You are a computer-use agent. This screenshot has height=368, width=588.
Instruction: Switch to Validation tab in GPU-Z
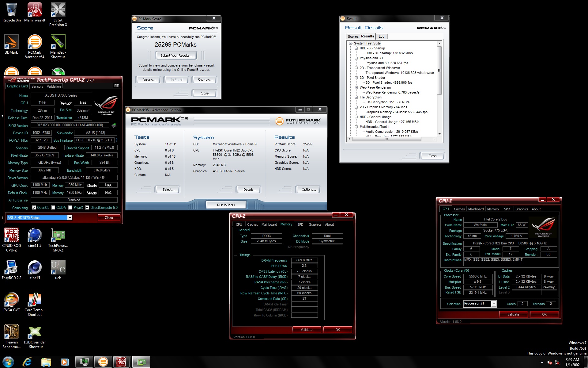click(x=54, y=86)
